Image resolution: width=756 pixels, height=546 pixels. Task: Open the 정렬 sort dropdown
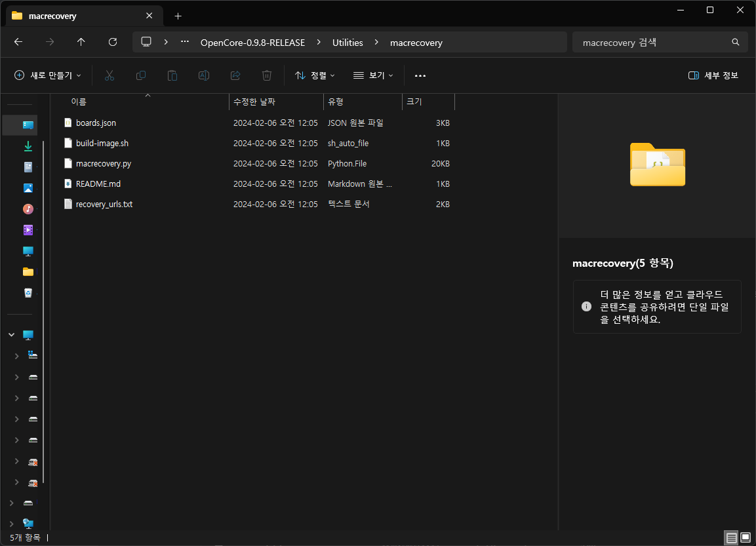(315, 75)
